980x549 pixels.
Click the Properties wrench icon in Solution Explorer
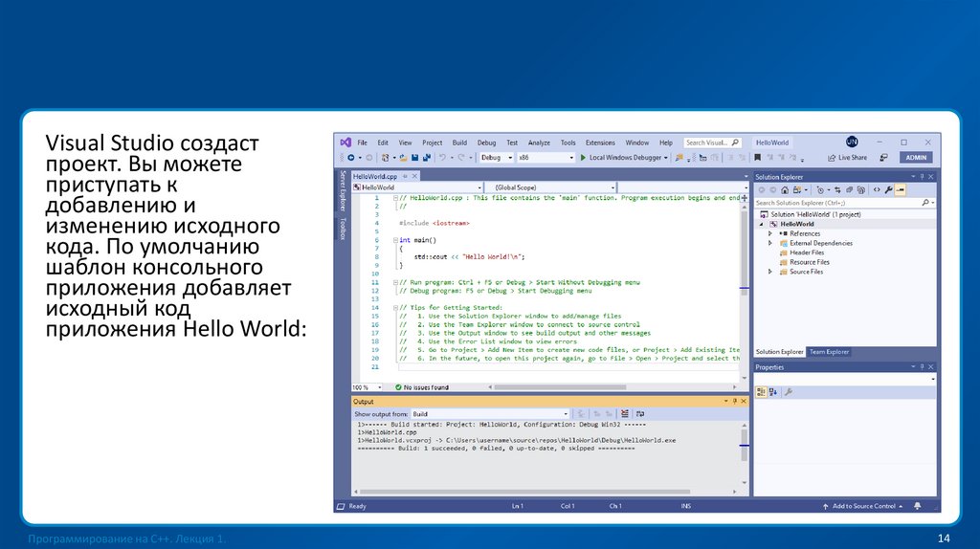click(x=888, y=190)
